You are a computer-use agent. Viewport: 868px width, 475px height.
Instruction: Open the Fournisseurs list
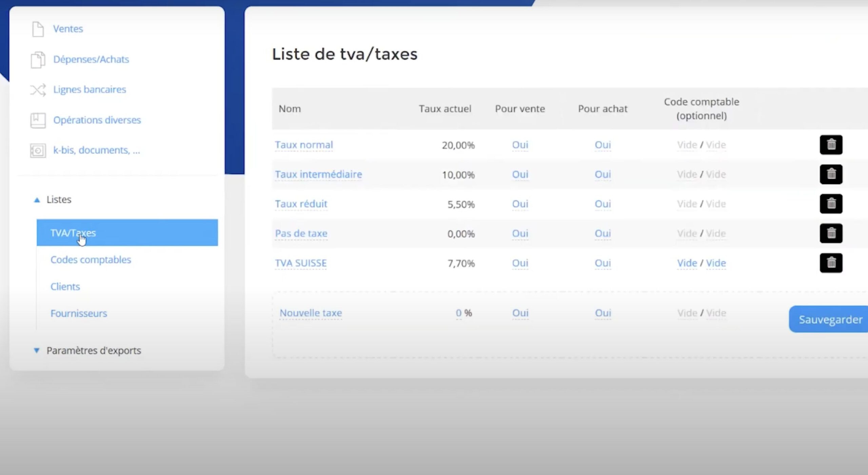pos(79,313)
